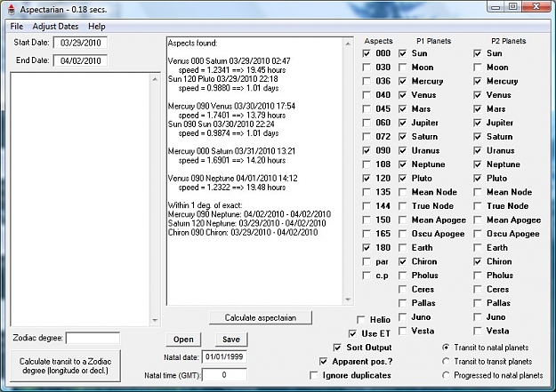Click the Natal time (GMT) field
The image size is (556, 392).
(224, 374)
